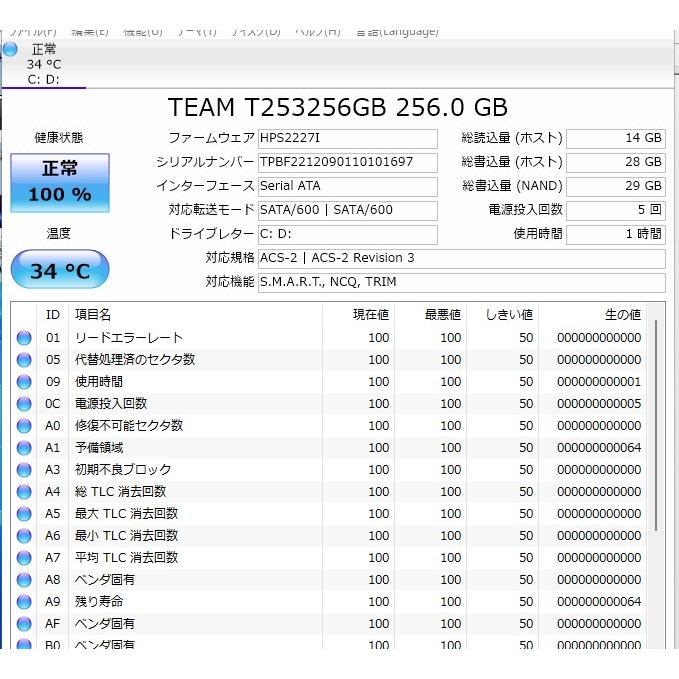679x679 pixels.
Task: Click status icon for A5 最大 TLC 消去回数 row
Action: coord(24,514)
